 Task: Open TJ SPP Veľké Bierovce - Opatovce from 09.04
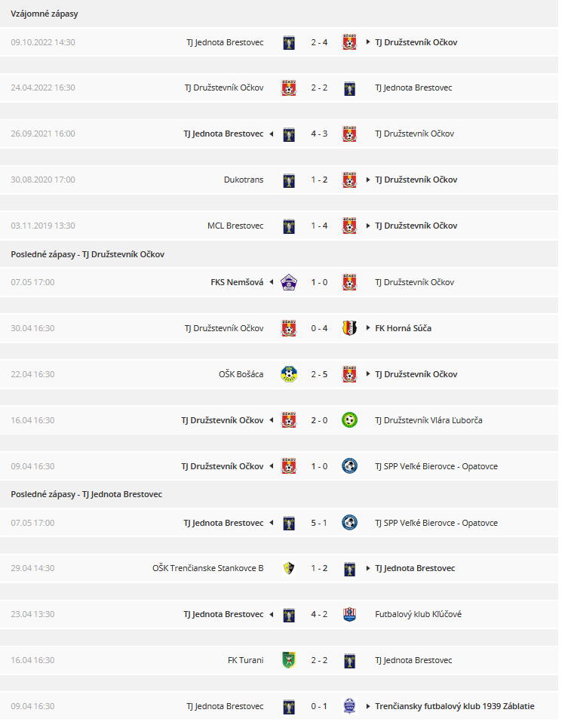[x=436, y=466]
